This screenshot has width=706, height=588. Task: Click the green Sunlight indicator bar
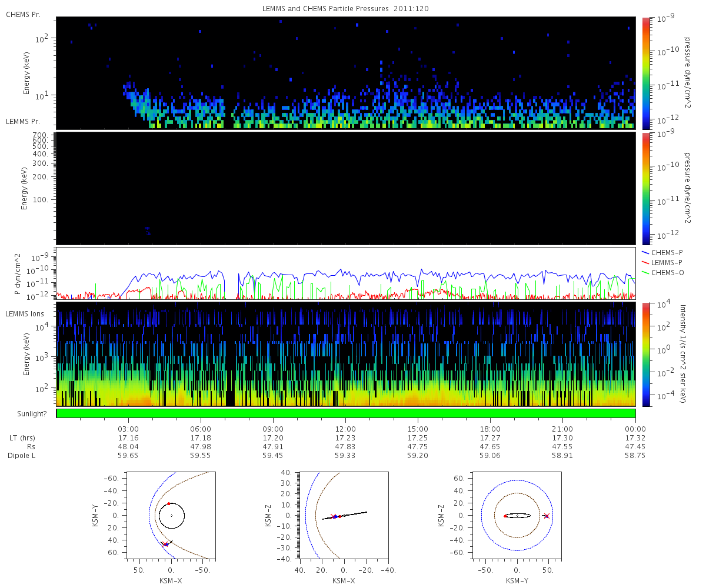(346, 413)
